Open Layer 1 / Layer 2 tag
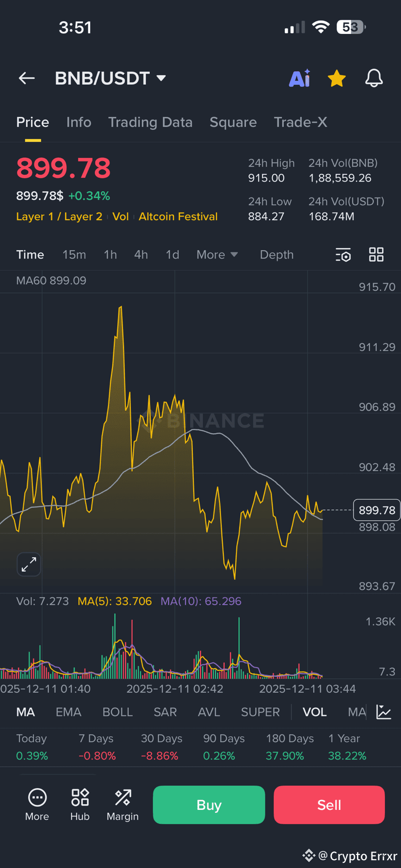401x868 pixels. (x=59, y=216)
